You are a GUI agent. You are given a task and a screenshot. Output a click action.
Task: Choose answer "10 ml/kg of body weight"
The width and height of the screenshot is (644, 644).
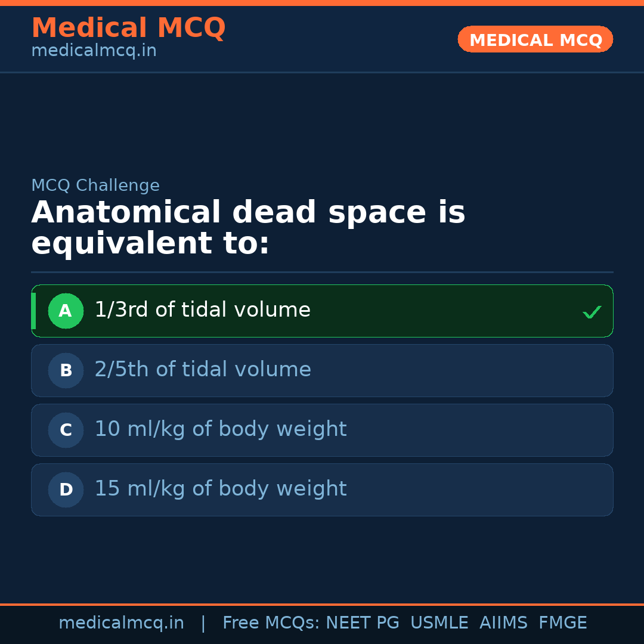(220, 429)
